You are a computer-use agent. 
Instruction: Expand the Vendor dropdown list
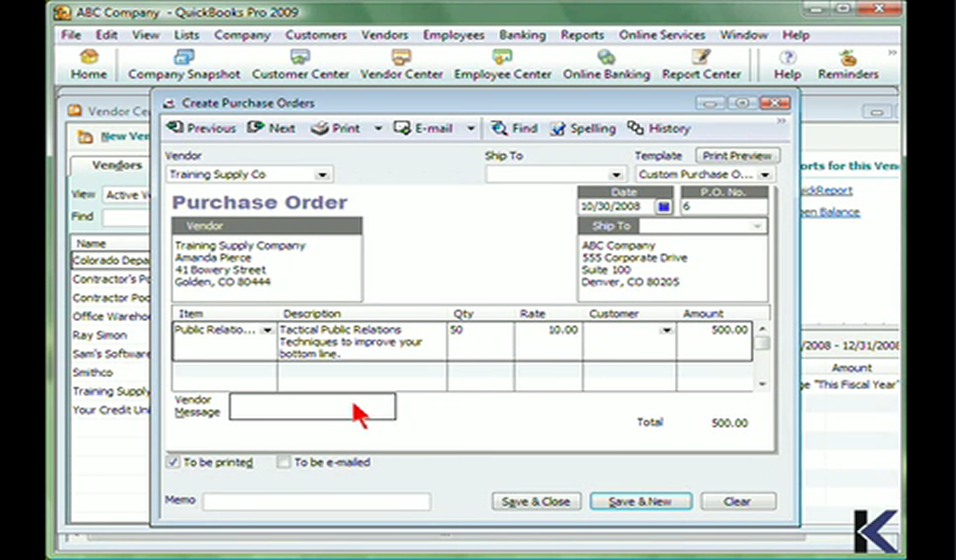point(322,175)
